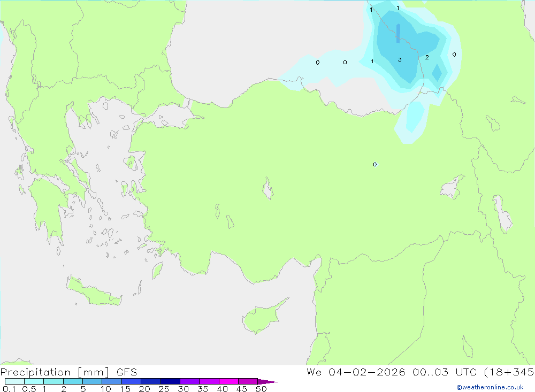Pick the 15–20 mm blue legend box
Image resolution: width=535 pixels, height=392 pixels.
(x=131, y=381)
